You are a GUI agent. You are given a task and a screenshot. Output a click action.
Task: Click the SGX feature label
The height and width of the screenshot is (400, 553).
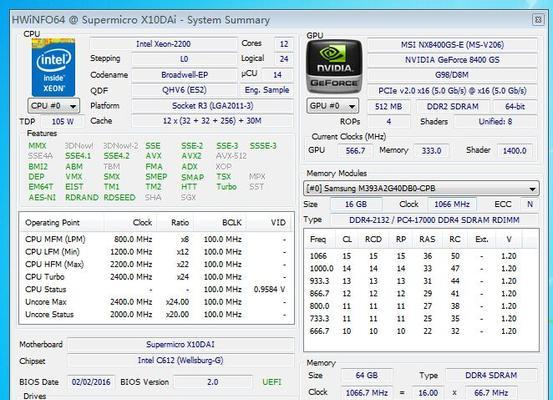(x=188, y=198)
